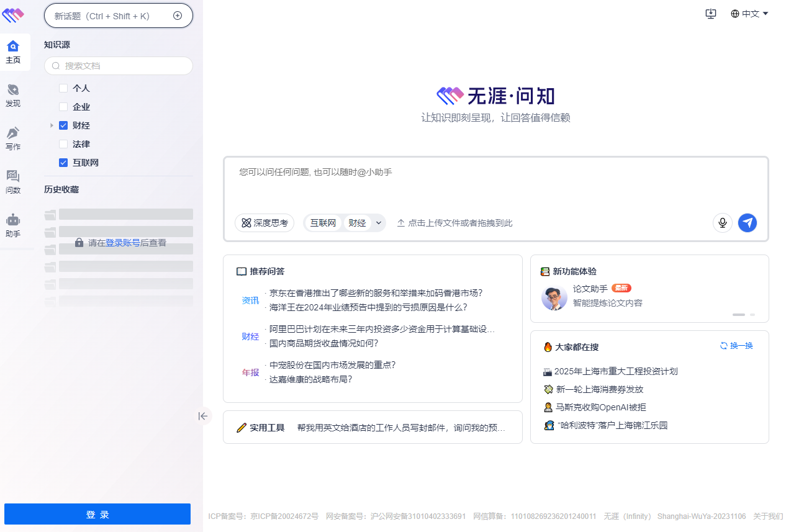Click the microphone icon for voice input

[x=722, y=223]
